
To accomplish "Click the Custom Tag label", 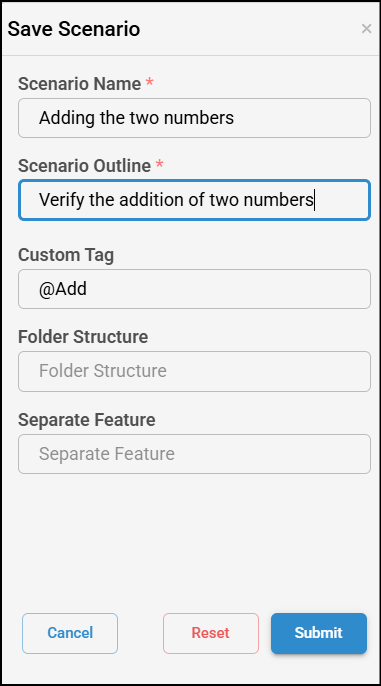I will [66, 255].
